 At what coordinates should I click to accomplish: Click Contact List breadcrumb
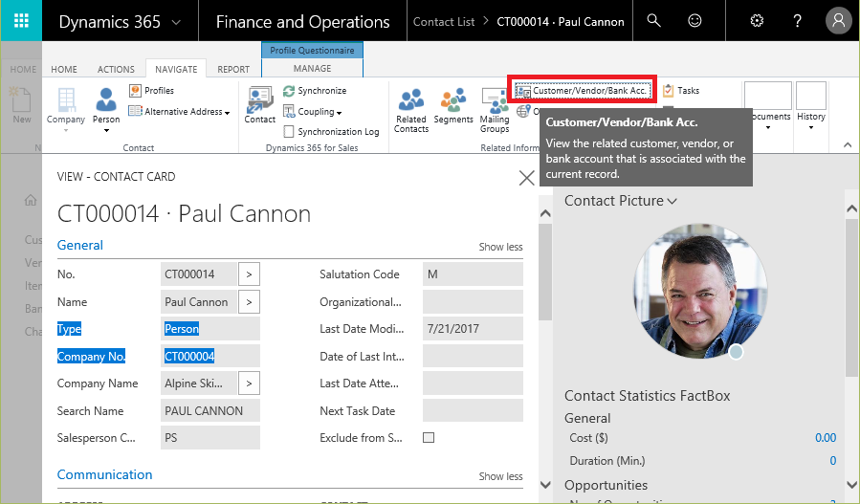(x=444, y=22)
